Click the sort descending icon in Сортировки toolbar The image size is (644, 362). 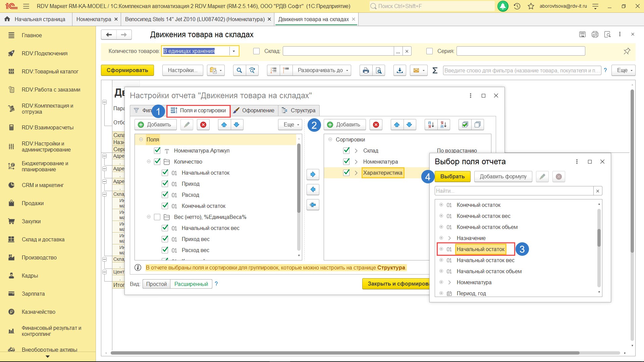443,125
